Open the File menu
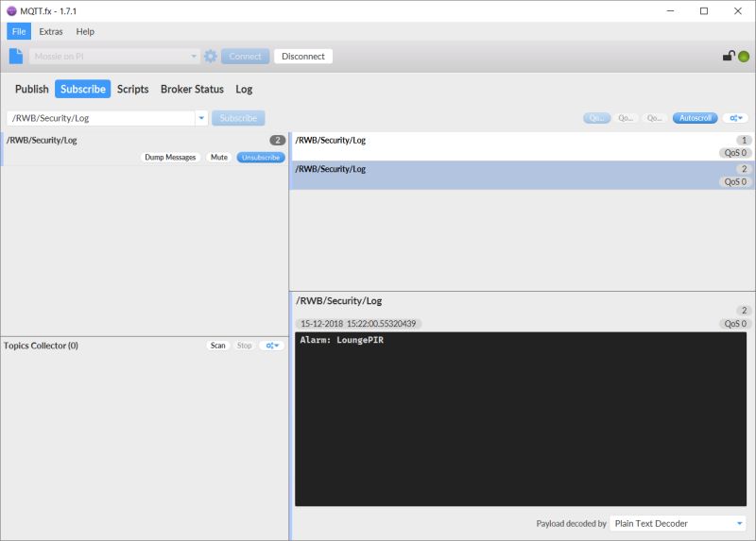756x541 pixels. pos(19,31)
